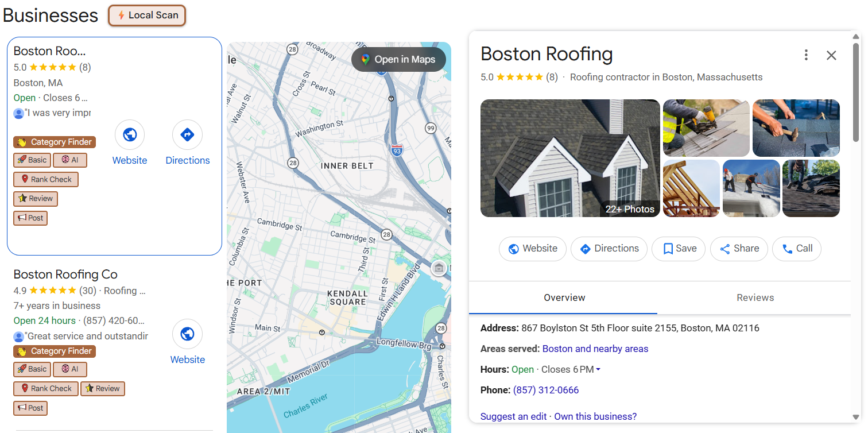Click the Longfellow Brg label on map
The image size is (868, 433).
(x=404, y=343)
